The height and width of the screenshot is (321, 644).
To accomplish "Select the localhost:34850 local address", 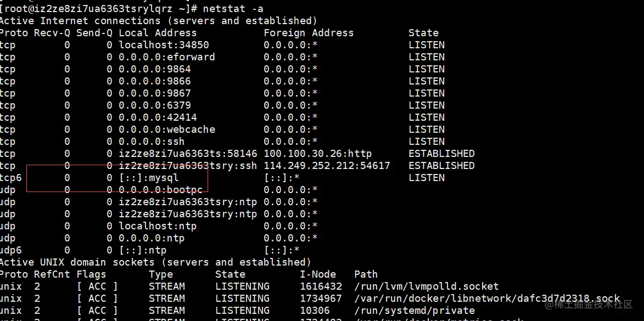I will pyautogui.click(x=164, y=45).
